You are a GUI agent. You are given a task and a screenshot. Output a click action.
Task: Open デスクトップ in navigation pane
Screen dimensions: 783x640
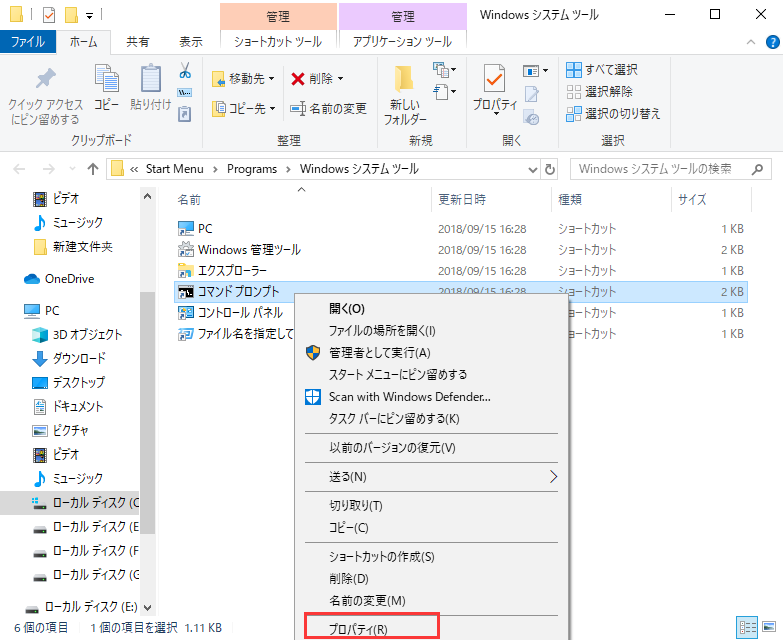(68, 382)
